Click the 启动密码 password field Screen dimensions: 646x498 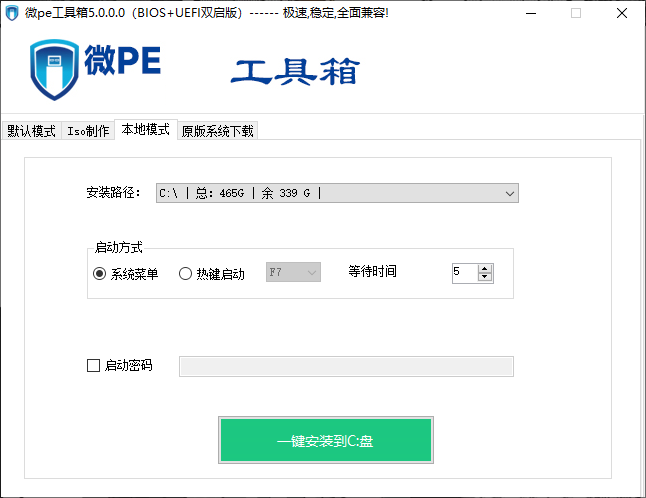[346, 367]
